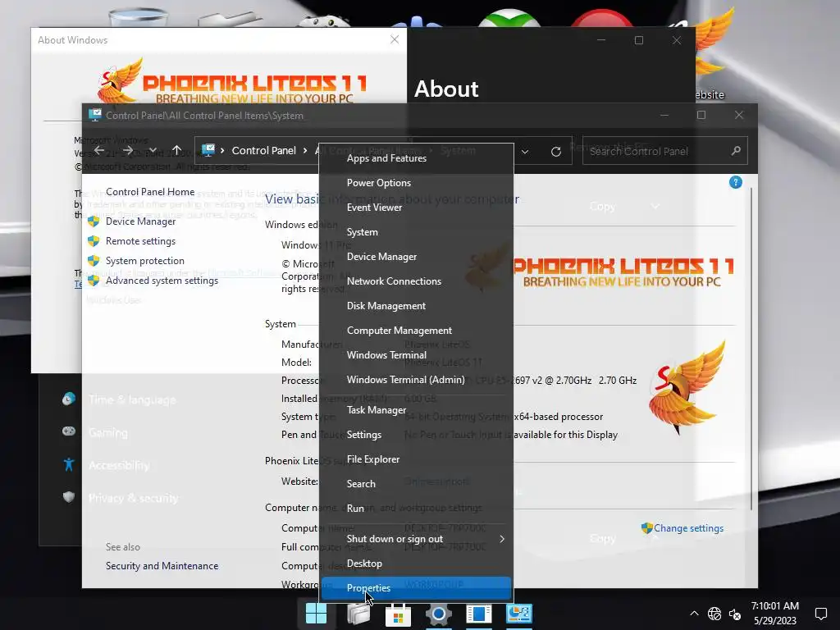Click the Time & language clock icon
This screenshot has height=630, width=840.
pyautogui.click(x=69, y=399)
